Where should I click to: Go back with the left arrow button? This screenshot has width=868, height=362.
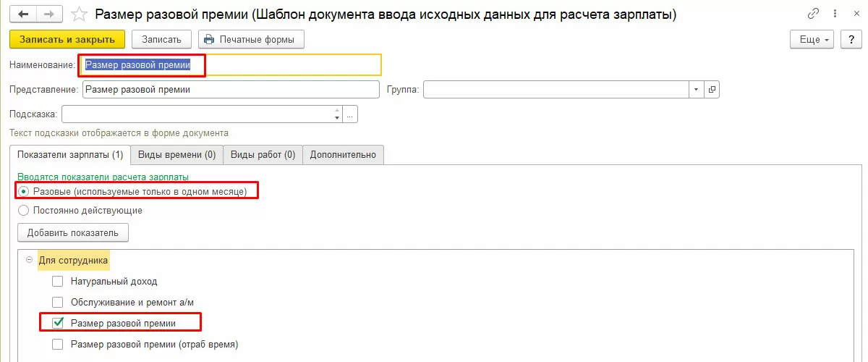[22, 14]
